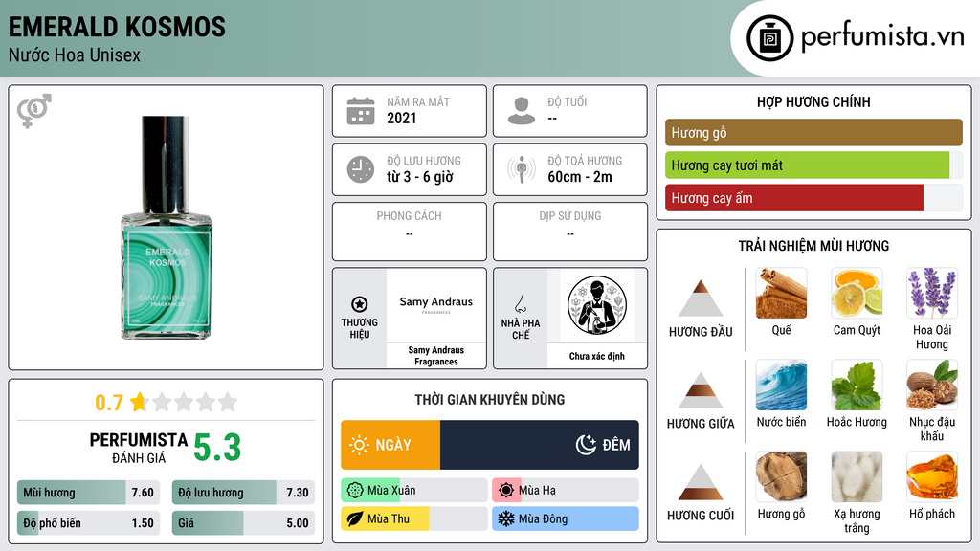The height and width of the screenshot is (551, 980).
Task: Open the Samy Andraus Fragrances brand link
Action: coord(436,356)
